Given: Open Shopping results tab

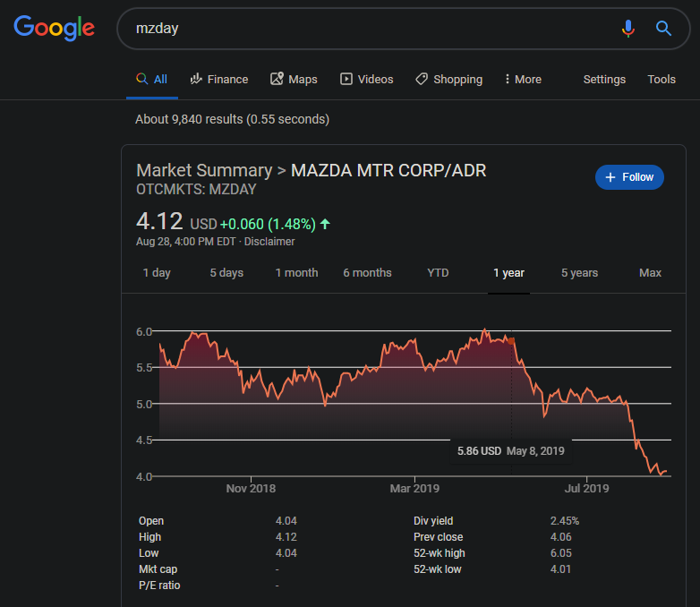Looking at the screenshot, I should coord(448,80).
